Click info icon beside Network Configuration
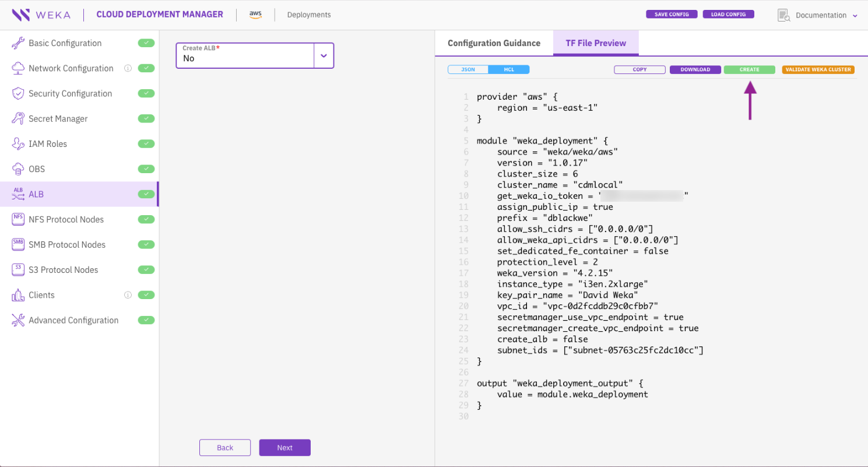Screen dimensions: 868x467 (x=128, y=68)
